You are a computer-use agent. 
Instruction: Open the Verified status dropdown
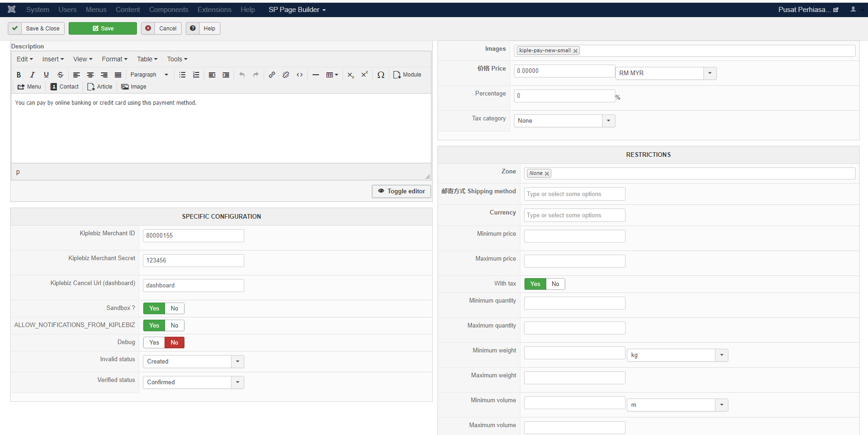tap(194, 382)
